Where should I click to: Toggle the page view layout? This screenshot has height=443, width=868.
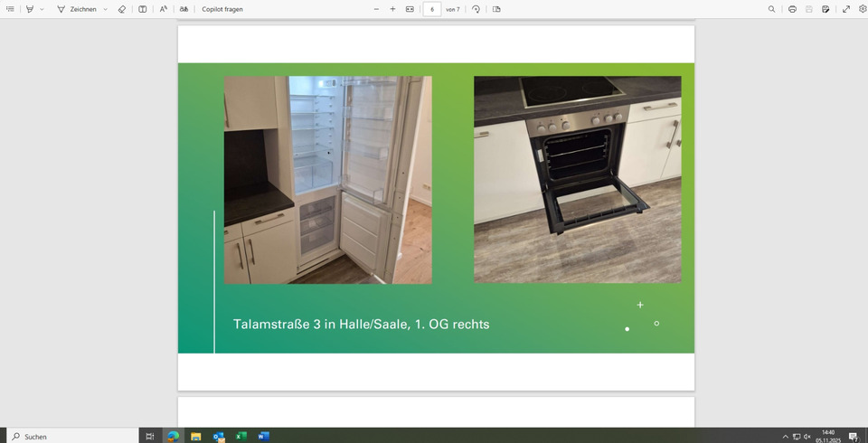[x=496, y=9]
